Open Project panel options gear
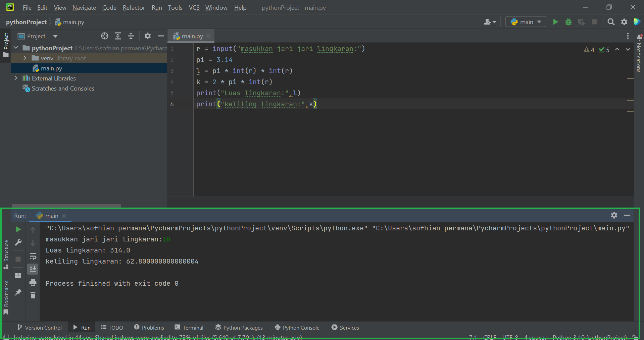This screenshot has width=644, height=340. pos(148,36)
